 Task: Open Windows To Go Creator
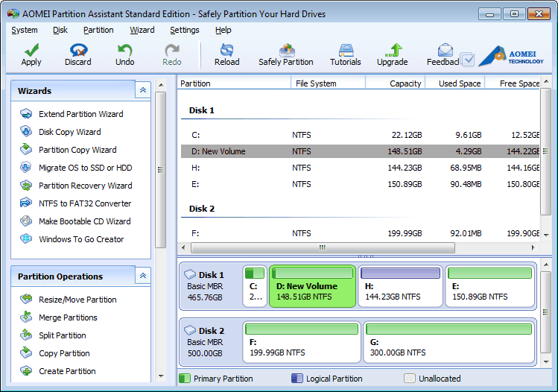[81, 239]
